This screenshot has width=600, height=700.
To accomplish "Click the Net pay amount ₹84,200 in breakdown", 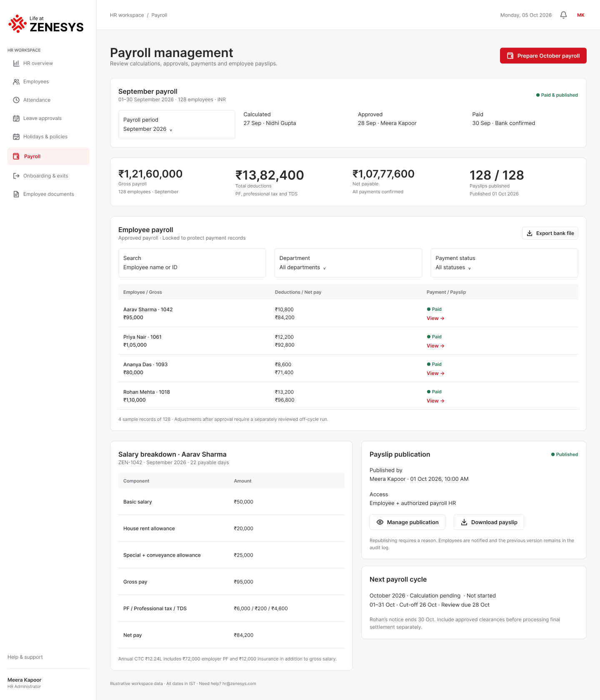I will click(244, 635).
